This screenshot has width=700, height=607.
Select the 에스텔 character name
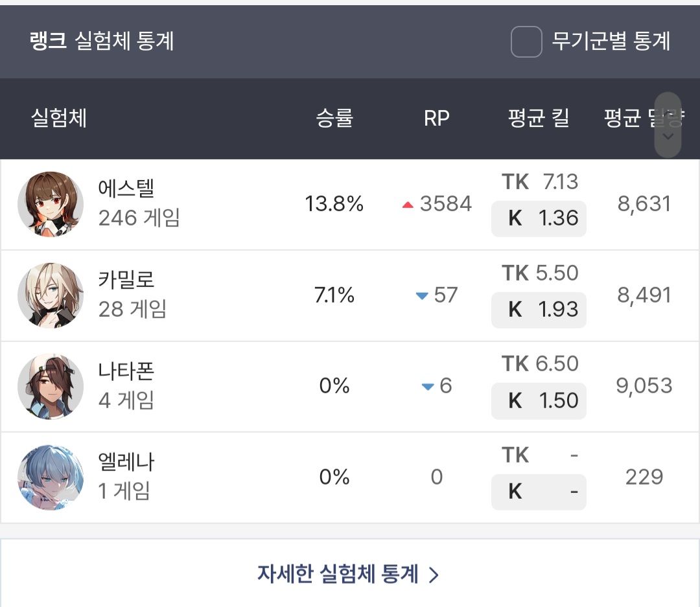pyautogui.click(x=126, y=189)
